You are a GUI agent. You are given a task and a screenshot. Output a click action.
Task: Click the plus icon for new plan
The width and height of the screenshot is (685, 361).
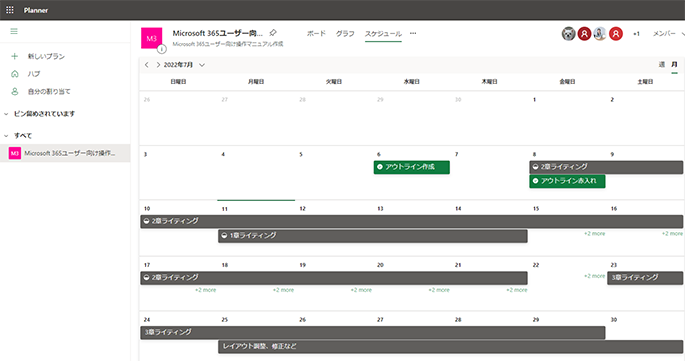(x=14, y=56)
